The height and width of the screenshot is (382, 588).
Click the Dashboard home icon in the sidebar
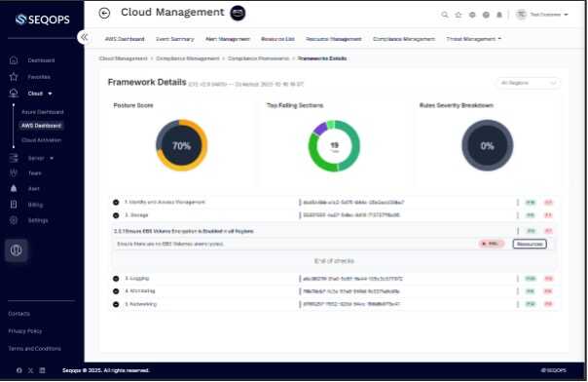click(x=14, y=60)
